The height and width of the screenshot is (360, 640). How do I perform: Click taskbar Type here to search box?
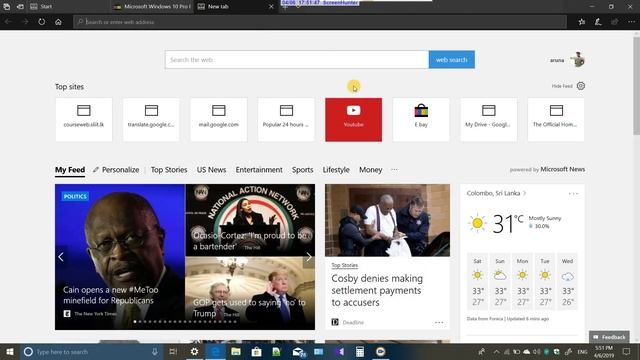coord(91,351)
